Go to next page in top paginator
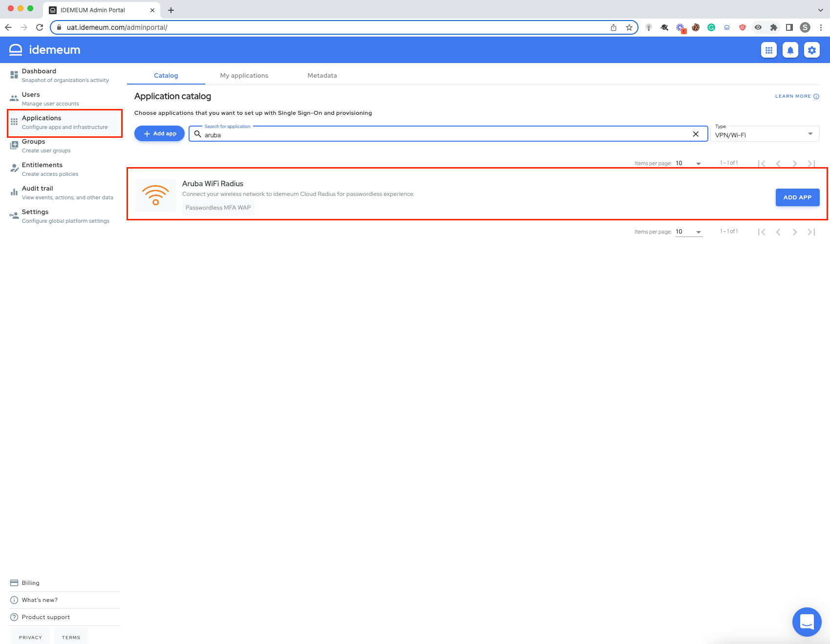 (x=795, y=164)
